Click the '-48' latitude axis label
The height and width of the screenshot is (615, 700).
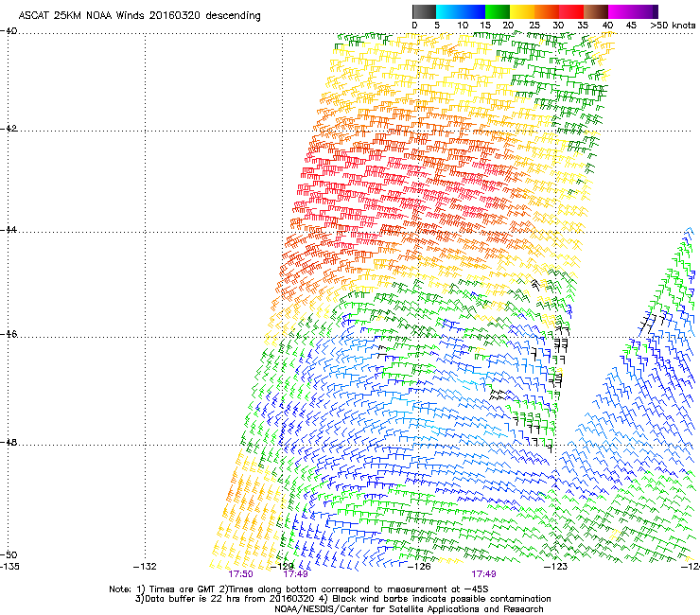click(9, 442)
